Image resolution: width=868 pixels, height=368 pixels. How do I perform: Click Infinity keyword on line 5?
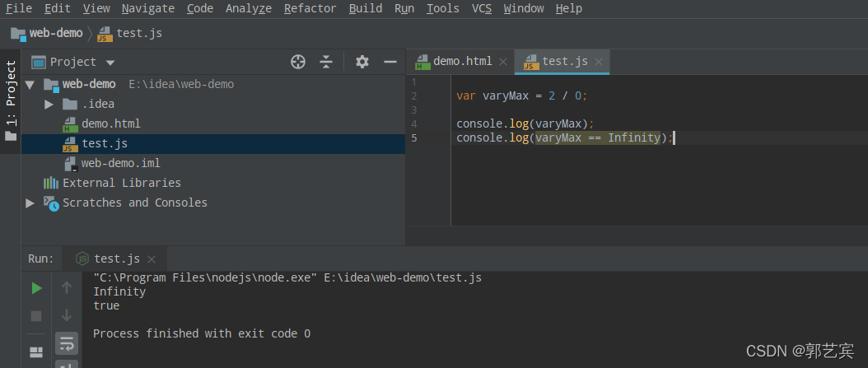coord(634,137)
